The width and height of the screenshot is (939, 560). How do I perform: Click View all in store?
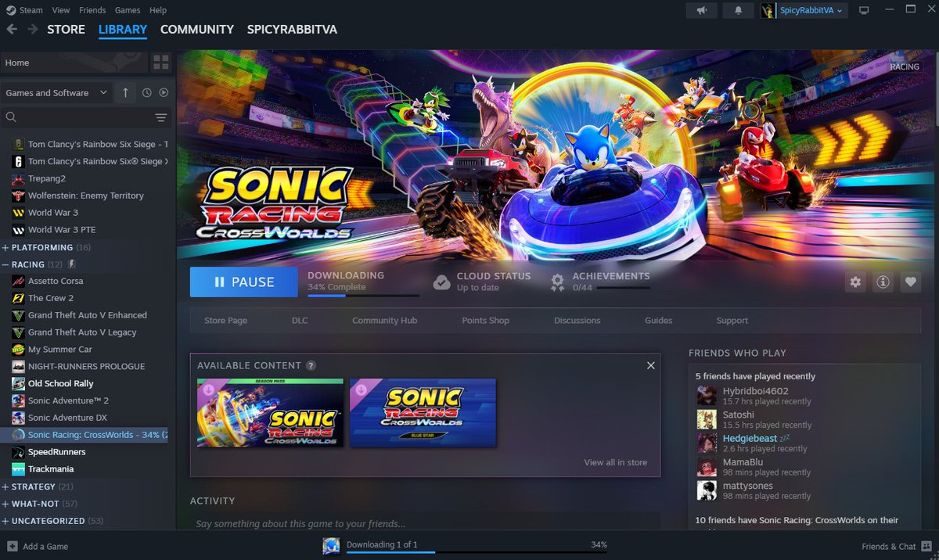click(x=615, y=462)
